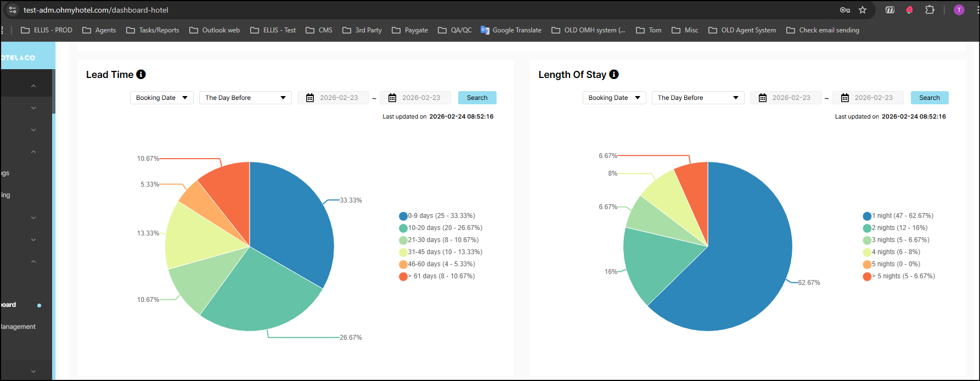Open the Check email sending bookmark folder
The width and height of the screenshot is (980, 381).
pos(823,30)
